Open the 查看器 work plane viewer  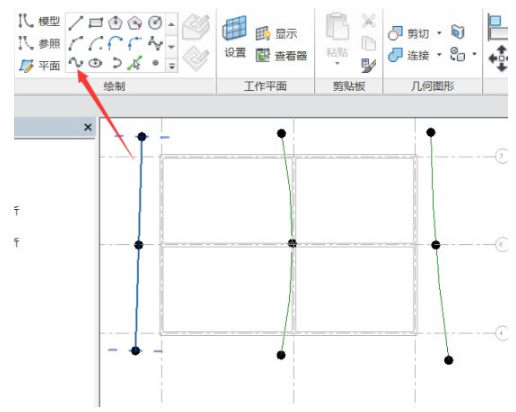click(x=281, y=56)
